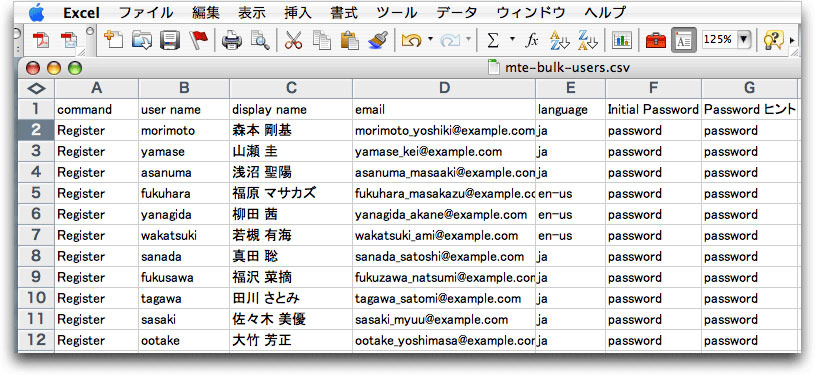Screen dimensions: 815x376
Task: Open the 挿入 menu
Action: (298, 12)
